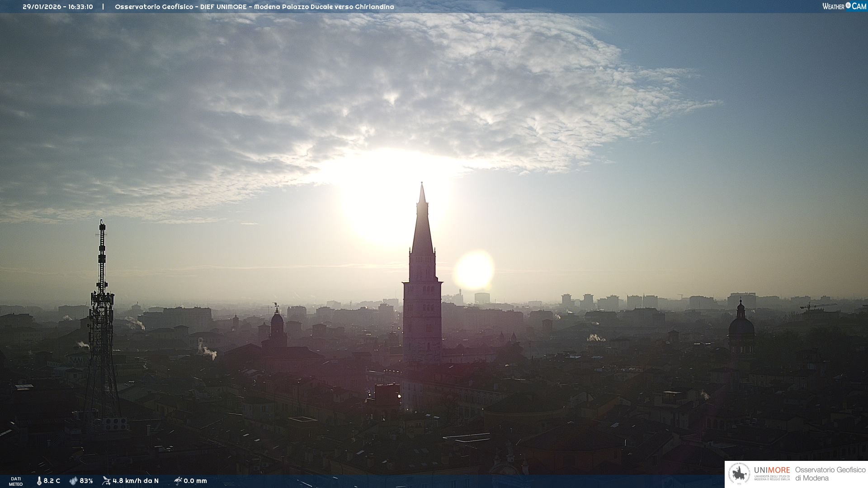Click the 4.8 km/h da N wind reading
The width and height of the screenshot is (868, 488).
point(135,481)
